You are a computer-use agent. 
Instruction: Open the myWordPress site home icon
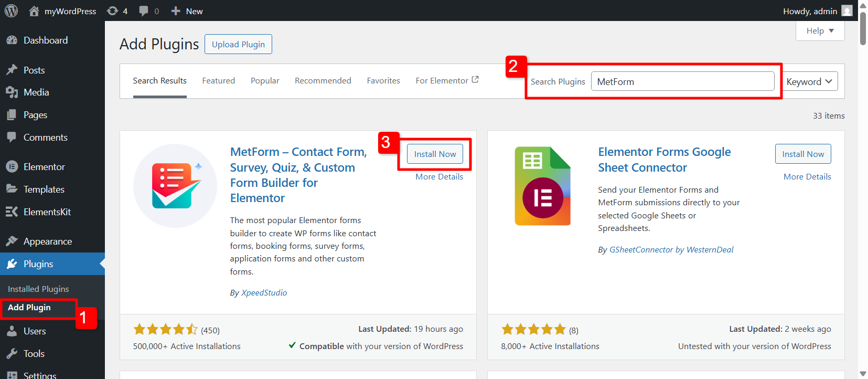34,10
